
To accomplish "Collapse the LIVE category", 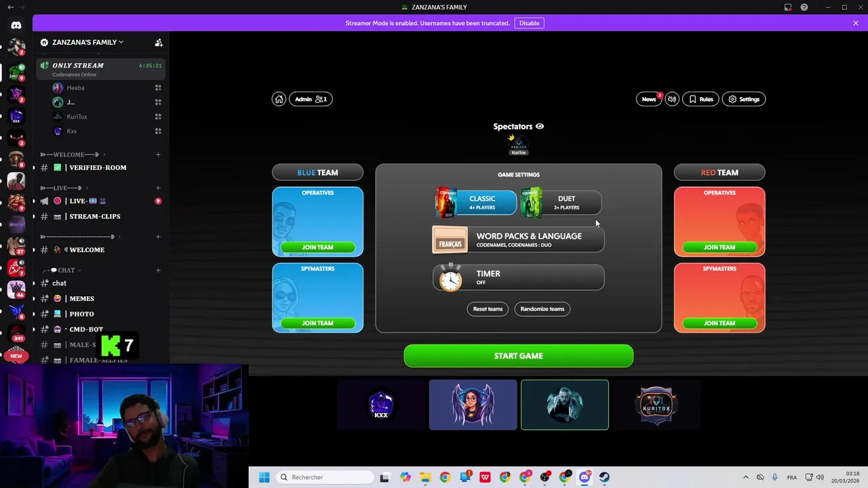I will [65, 188].
